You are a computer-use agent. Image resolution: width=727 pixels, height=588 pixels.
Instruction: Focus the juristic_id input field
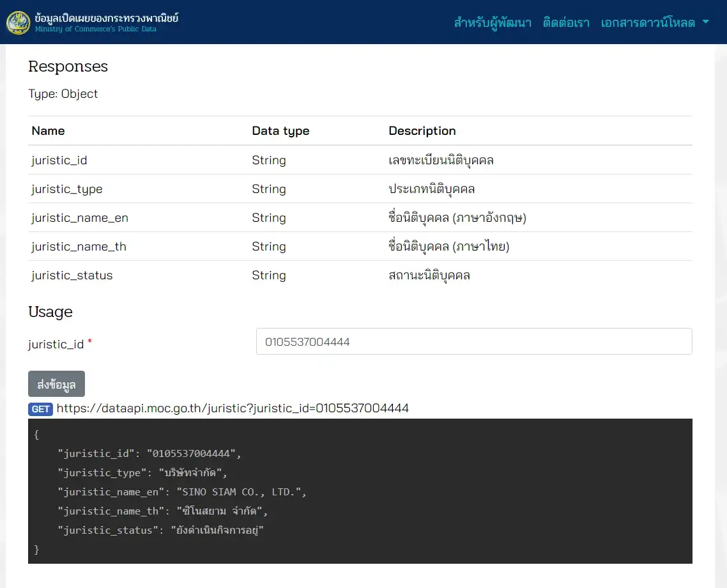474,341
